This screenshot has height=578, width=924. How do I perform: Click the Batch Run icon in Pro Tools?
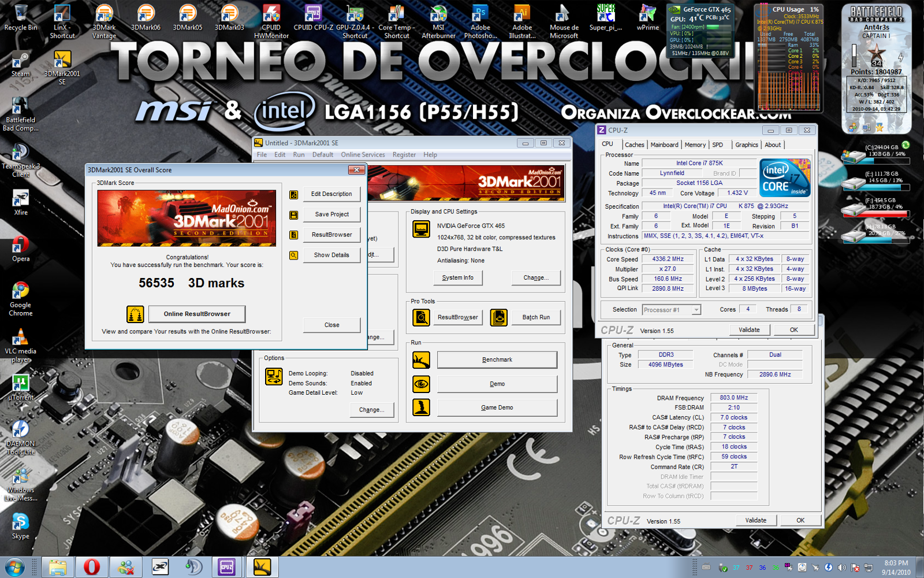coord(499,317)
